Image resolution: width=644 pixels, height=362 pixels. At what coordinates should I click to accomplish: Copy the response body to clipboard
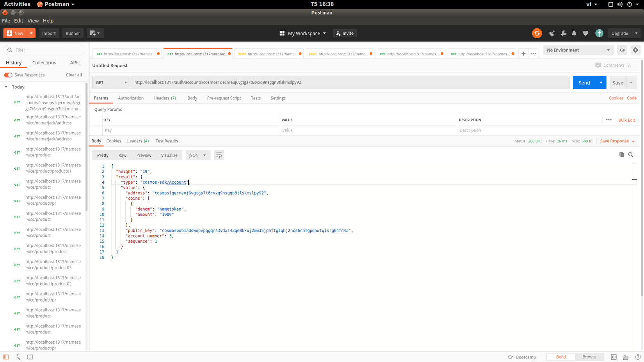pos(622,155)
